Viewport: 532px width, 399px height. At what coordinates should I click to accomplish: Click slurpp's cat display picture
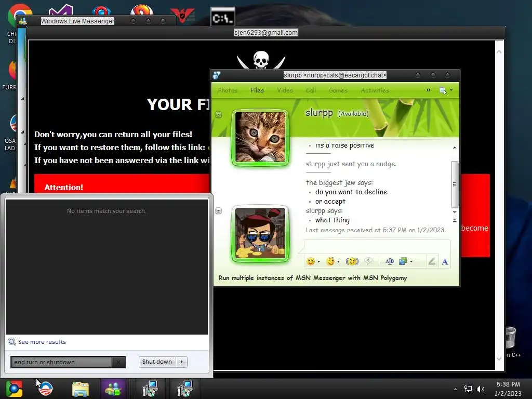click(260, 137)
